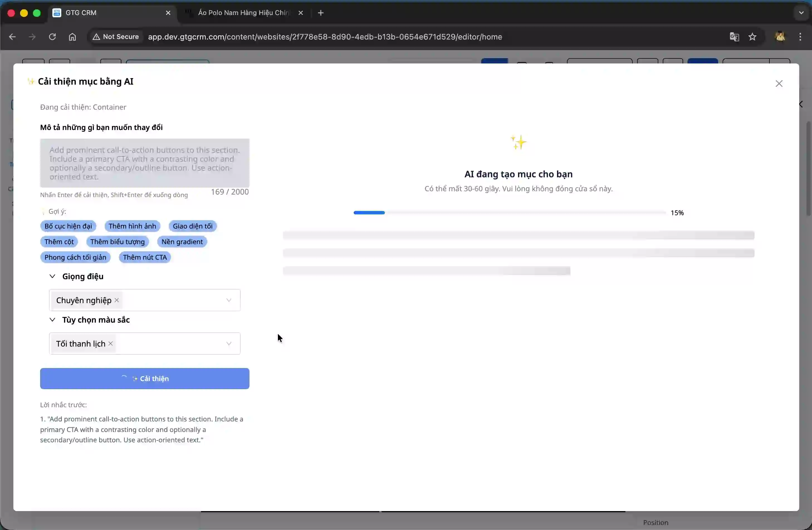Open a new browser tab
Image resolution: width=812 pixels, height=530 pixels.
coord(321,13)
